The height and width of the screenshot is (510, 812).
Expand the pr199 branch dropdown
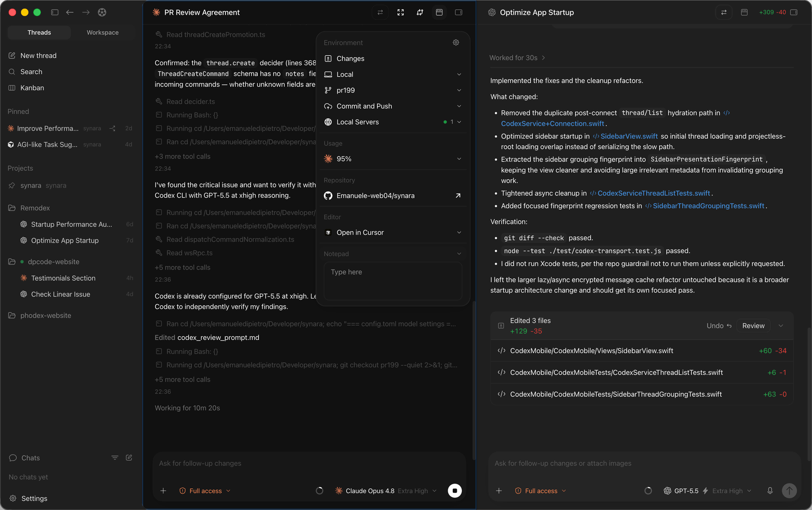click(393, 90)
